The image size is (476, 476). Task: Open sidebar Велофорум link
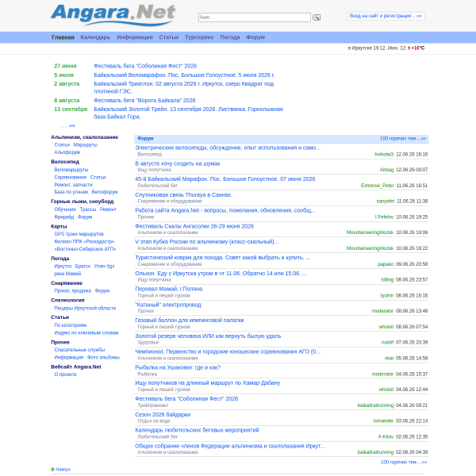click(x=105, y=192)
